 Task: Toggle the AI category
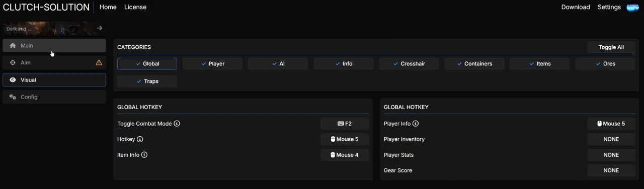pyautogui.click(x=278, y=64)
